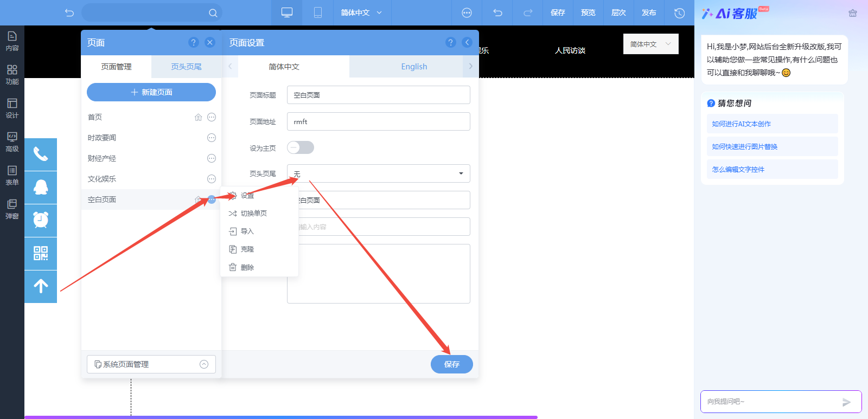Click 层次 in the top toolbar
Image resolution: width=868 pixels, height=419 pixels.
618,12
